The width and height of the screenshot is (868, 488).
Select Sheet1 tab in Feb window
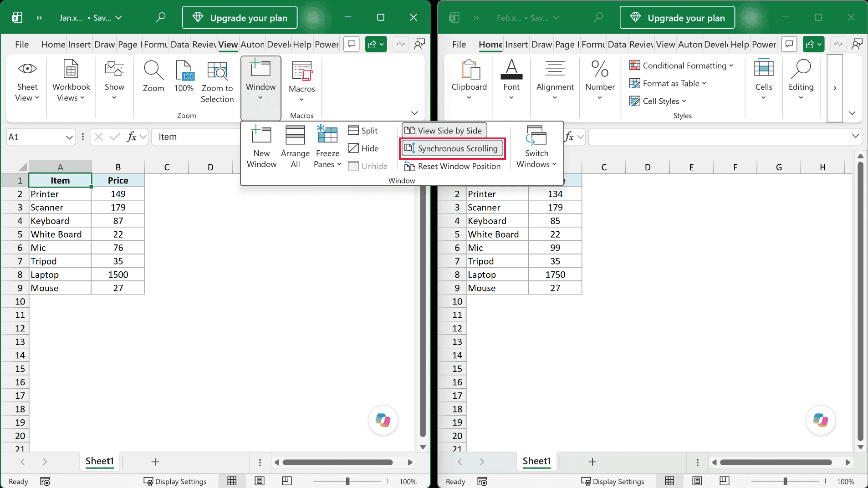pos(536,461)
